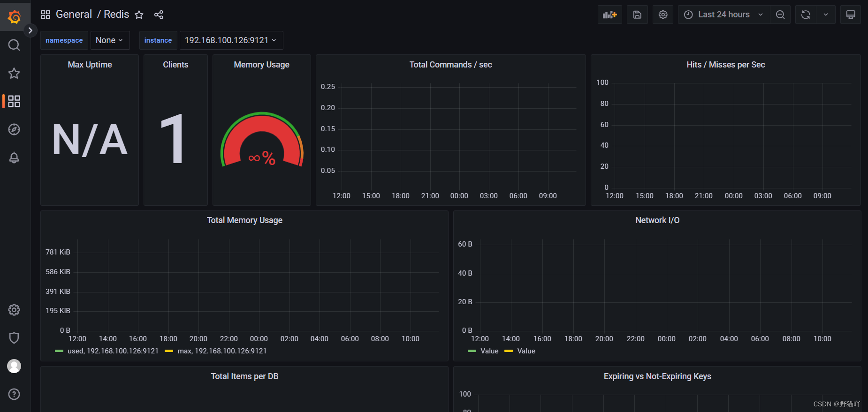The width and height of the screenshot is (868, 412).
Task: Click the General folder breadcrumb
Action: pyautogui.click(x=74, y=14)
